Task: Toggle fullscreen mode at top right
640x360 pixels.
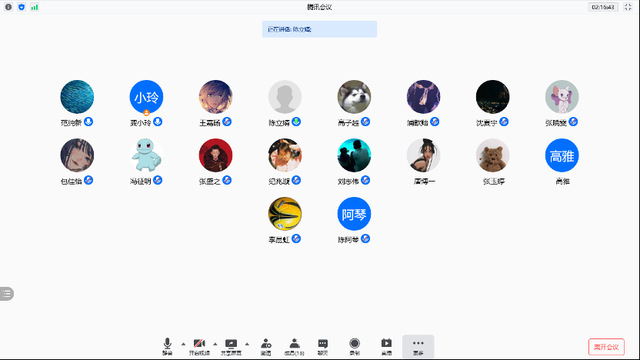Action: [x=628, y=7]
